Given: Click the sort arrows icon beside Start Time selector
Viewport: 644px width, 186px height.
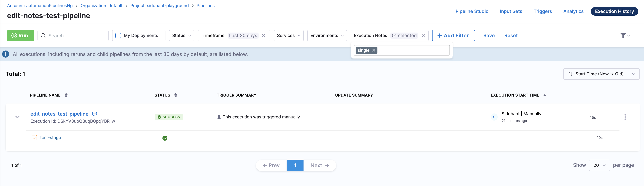Looking at the screenshot, I should (x=570, y=74).
